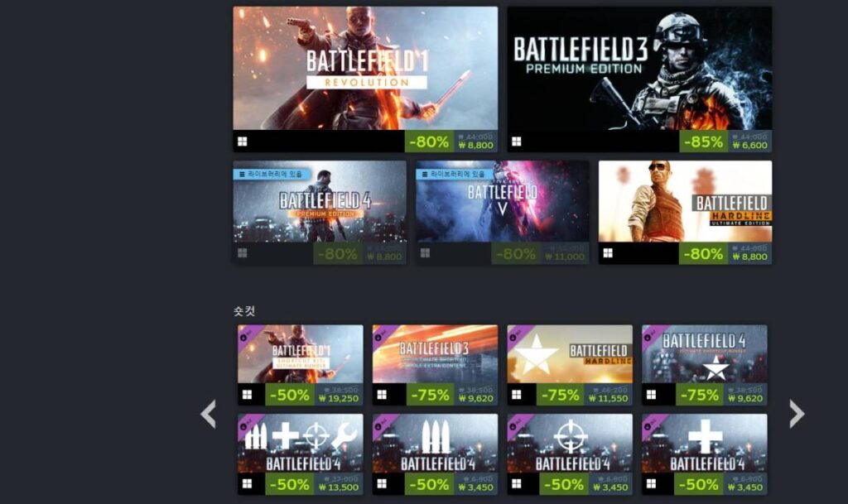Open Battlefield V capsule

tap(503, 201)
